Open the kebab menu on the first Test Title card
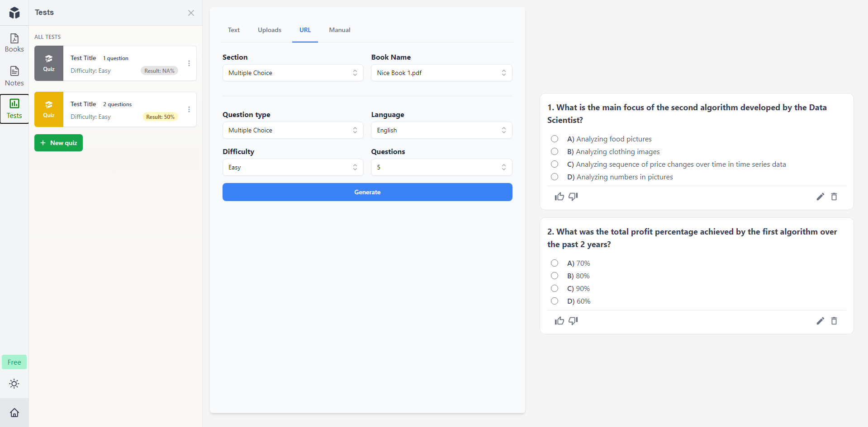Viewport: 868px width, 427px height. (x=189, y=63)
